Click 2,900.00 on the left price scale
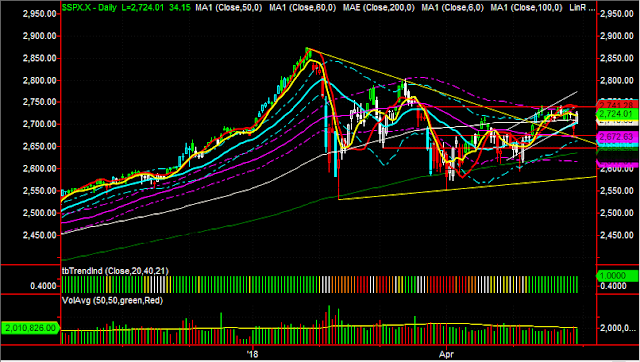 point(40,36)
